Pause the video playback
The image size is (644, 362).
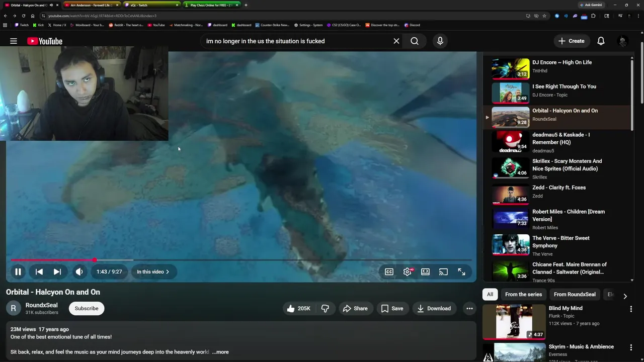click(x=18, y=271)
